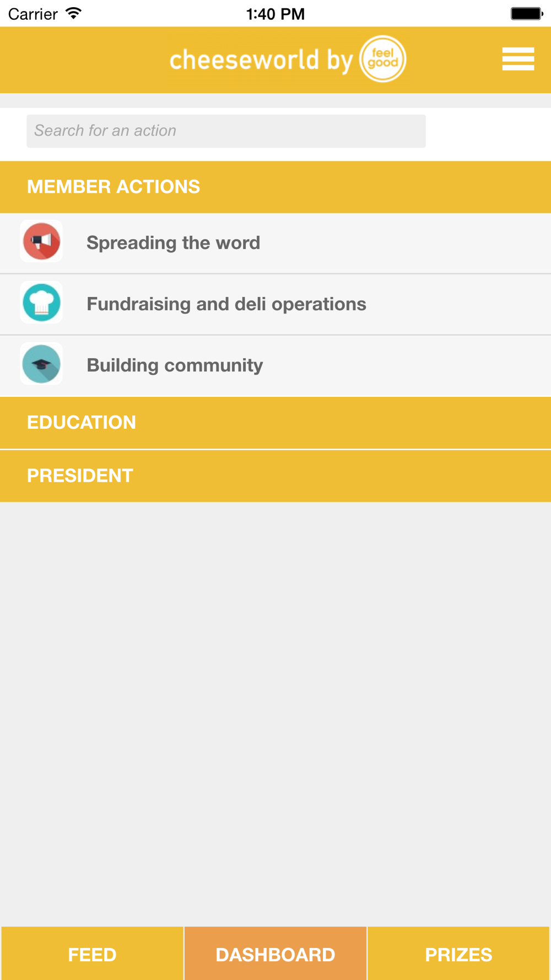Tap the red megaphone icon
This screenshot has width=551, height=980.
pos(41,241)
